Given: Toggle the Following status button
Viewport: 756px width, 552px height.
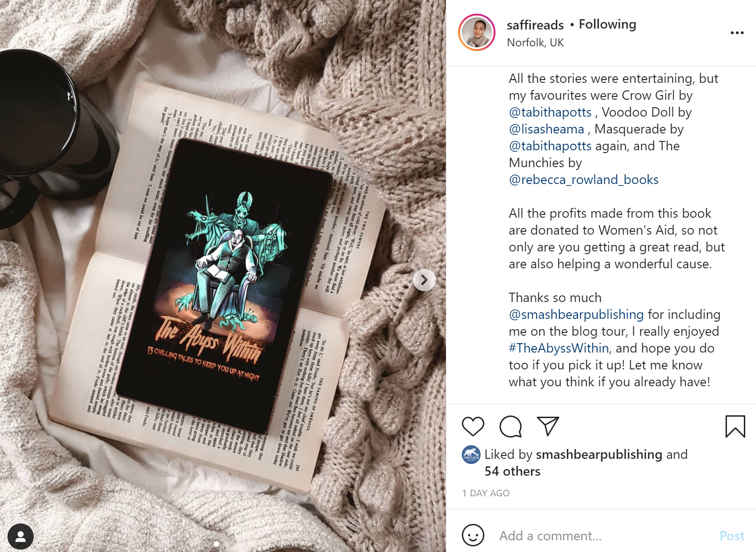Looking at the screenshot, I should pos(607,24).
